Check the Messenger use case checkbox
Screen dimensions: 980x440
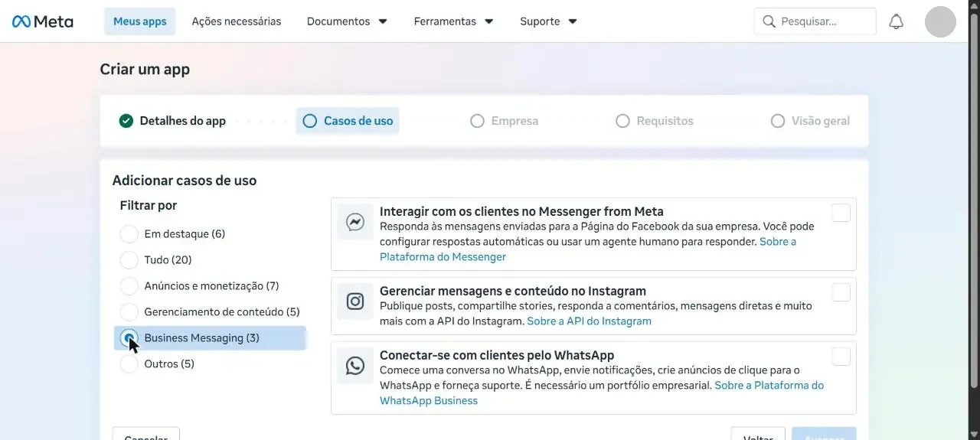[x=841, y=213]
